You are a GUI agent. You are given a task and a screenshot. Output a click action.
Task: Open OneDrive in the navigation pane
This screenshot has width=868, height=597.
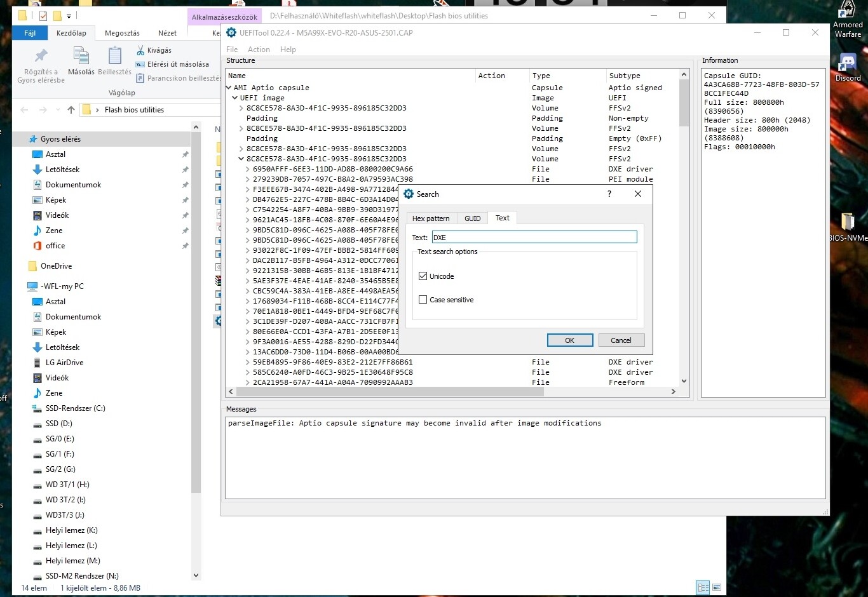(56, 266)
